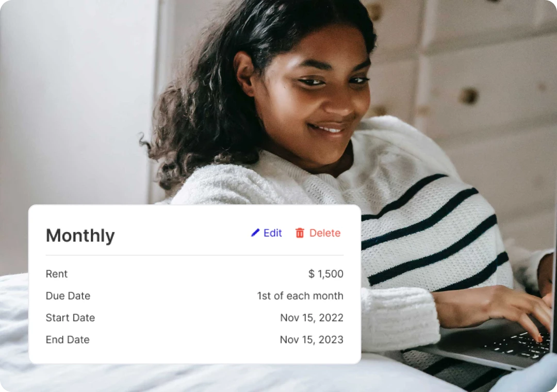Image resolution: width=557 pixels, height=392 pixels.
Task: Click the End Date label
Action: pyautogui.click(x=68, y=340)
